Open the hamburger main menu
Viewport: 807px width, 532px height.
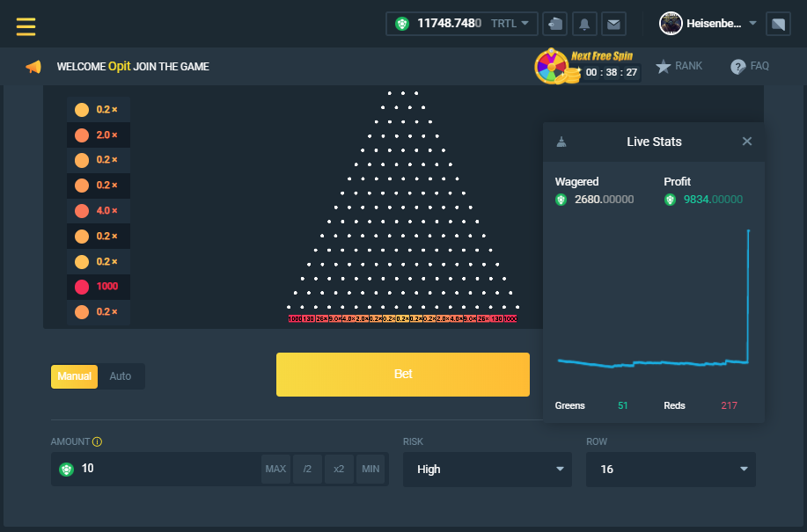point(26,26)
